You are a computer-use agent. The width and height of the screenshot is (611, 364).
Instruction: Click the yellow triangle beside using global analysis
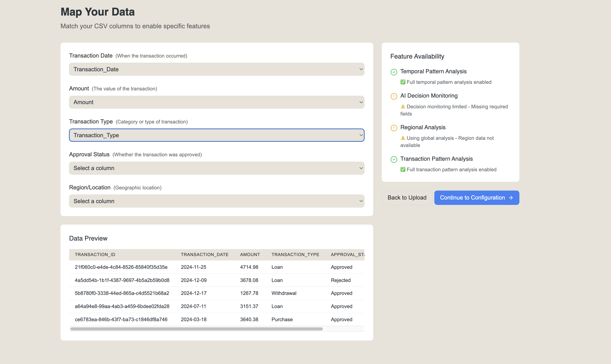click(403, 138)
